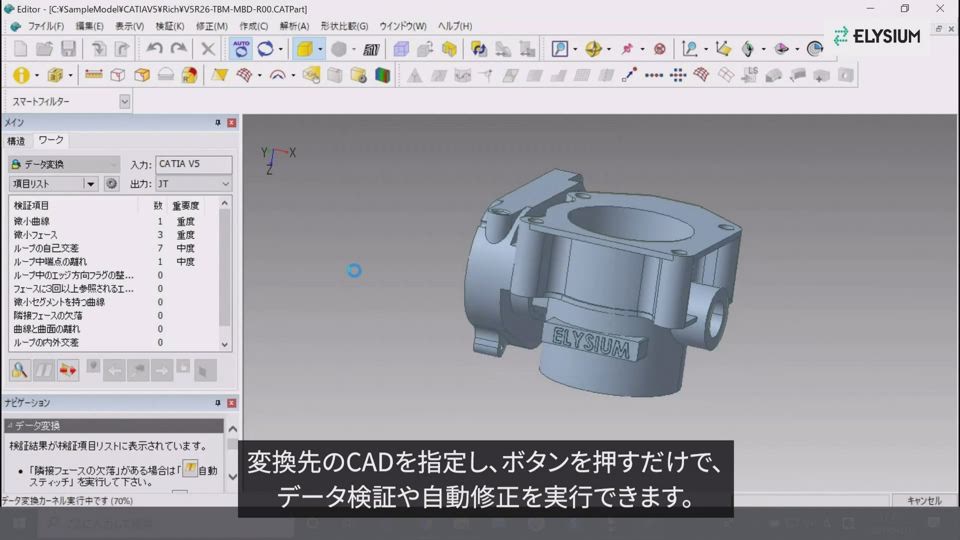
Task: Select the 曲線と曲面の離れ row
Action: pos(114,329)
